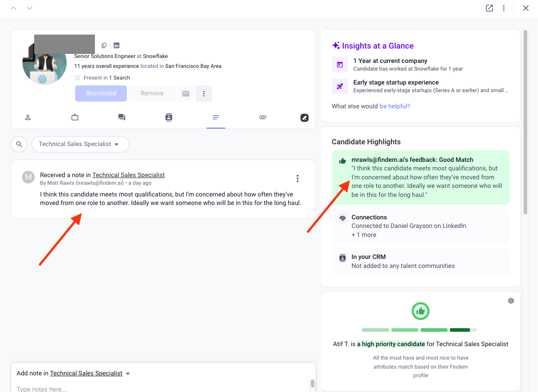538x392 pixels.
Task: Open the attachments paperclip tab
Action: click(x=263, y=117)
